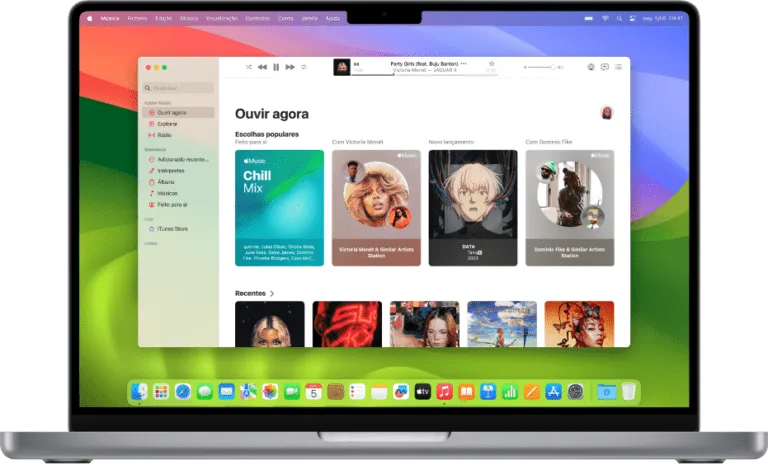Open the Visualização menu
This screenshot has width=768, height=465.
click(x=221, y=19)
